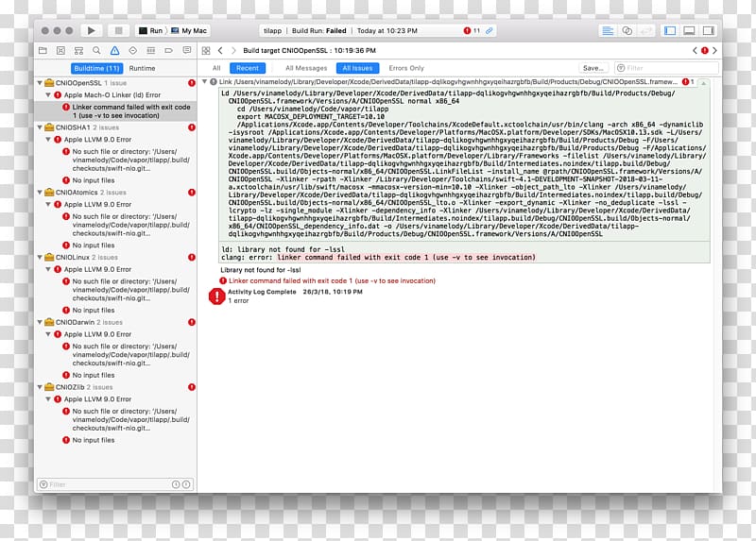Click the Build target CNIOOpenSSL breadcrumb
756x541 pixels.
[x=309, y=50]
